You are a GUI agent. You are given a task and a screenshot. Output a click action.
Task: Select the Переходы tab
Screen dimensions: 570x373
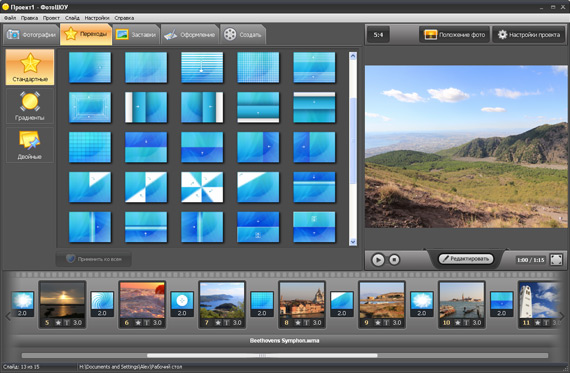coord(86,34)
